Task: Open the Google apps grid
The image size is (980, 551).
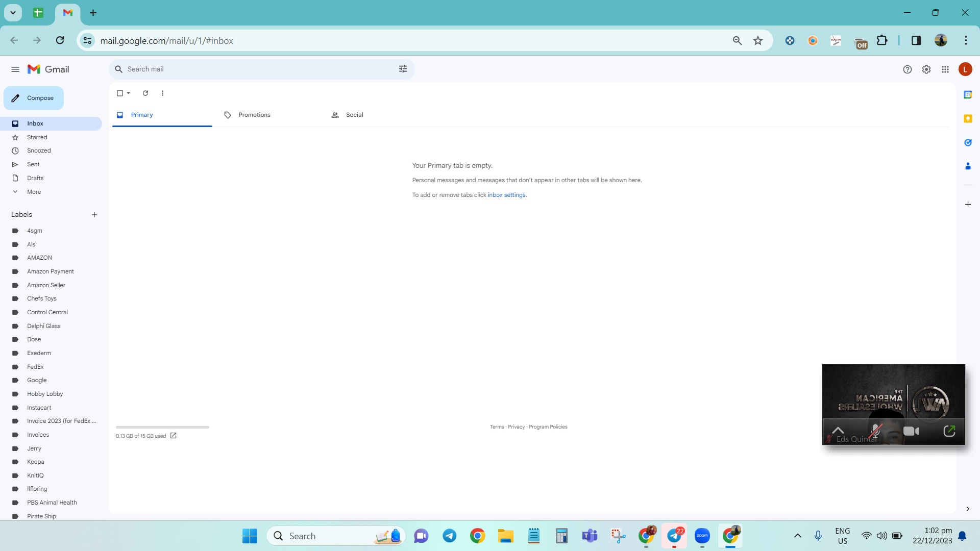Action: pos(945,69)
